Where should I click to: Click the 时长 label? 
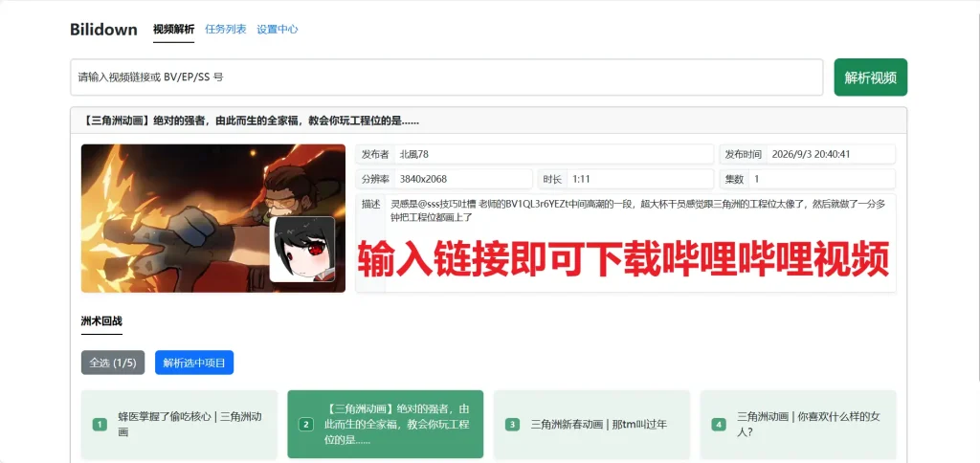(552, 179)
